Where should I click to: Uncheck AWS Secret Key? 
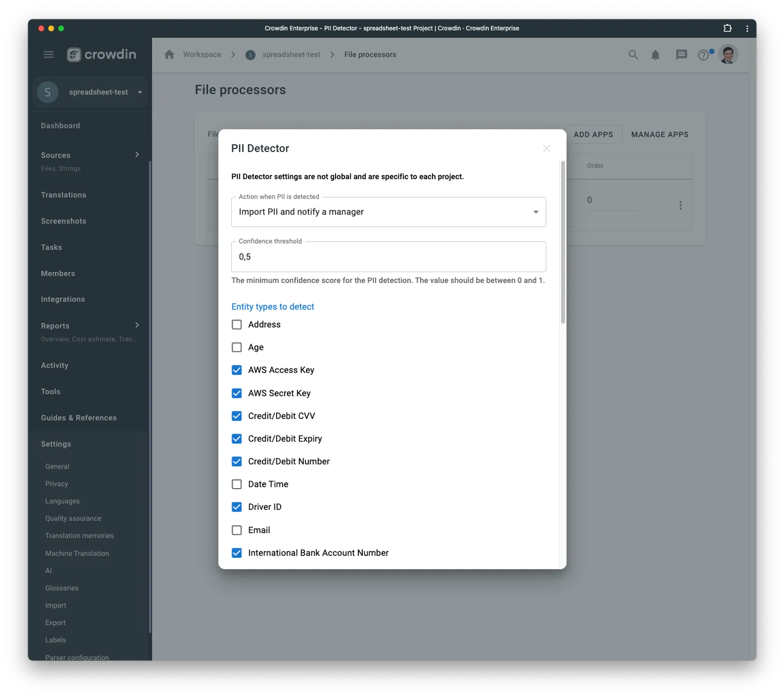click(236, 393)
